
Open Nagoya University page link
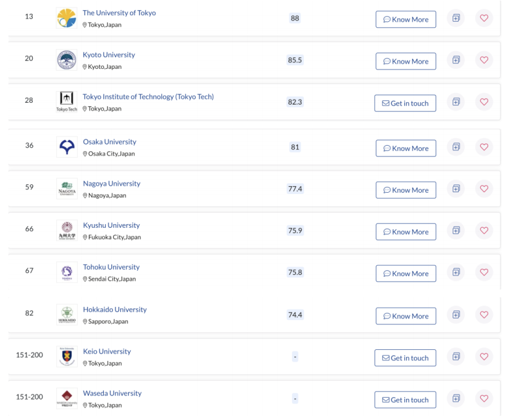112,183
